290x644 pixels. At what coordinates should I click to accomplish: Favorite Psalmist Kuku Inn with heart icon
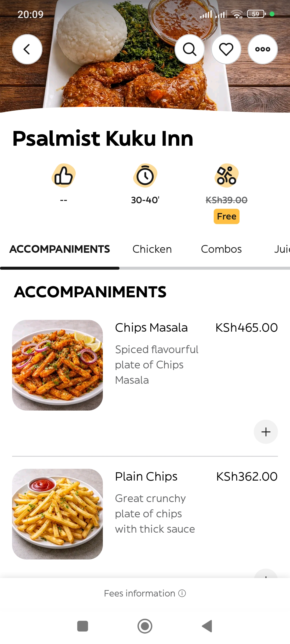[x=226, y=49]
